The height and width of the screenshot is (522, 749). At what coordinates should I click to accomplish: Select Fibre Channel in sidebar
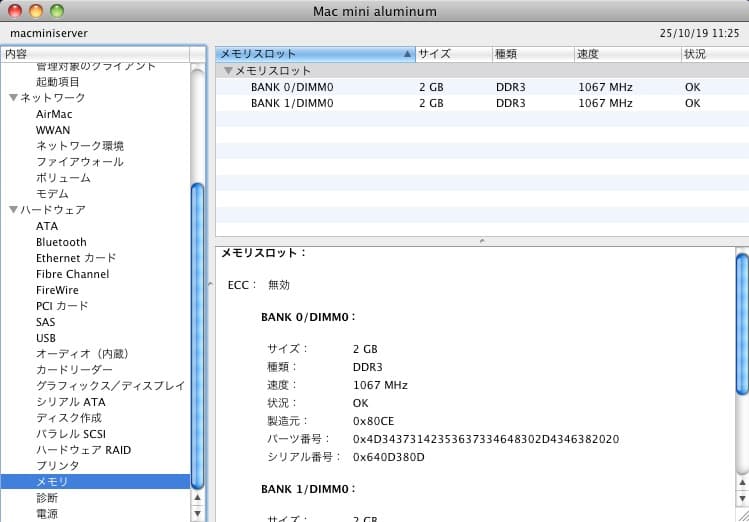73,274
